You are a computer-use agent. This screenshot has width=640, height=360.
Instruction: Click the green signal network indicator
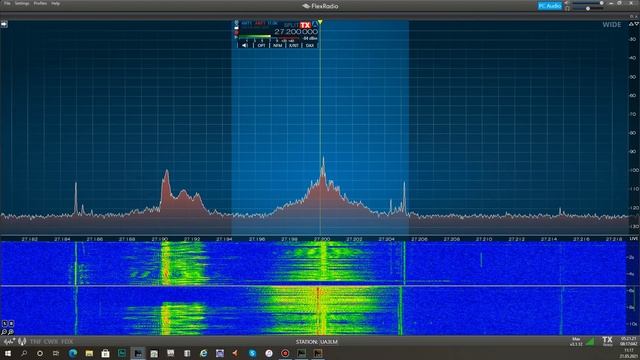tap(590, 342)
